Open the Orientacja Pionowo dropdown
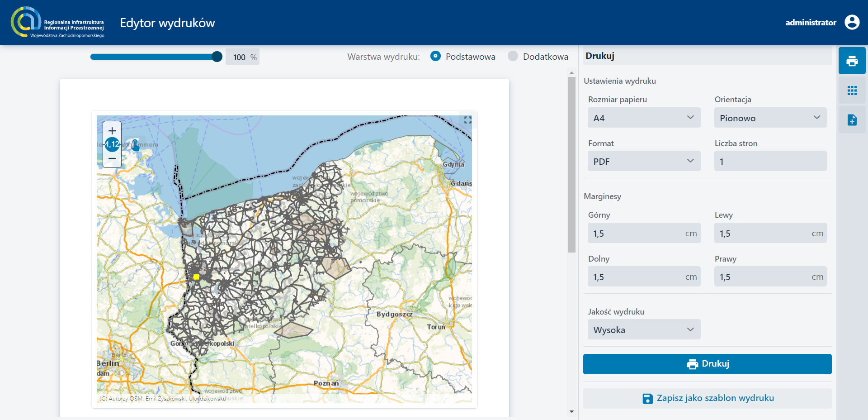This screenshot has height=420, width=868. tap(770, 118)
